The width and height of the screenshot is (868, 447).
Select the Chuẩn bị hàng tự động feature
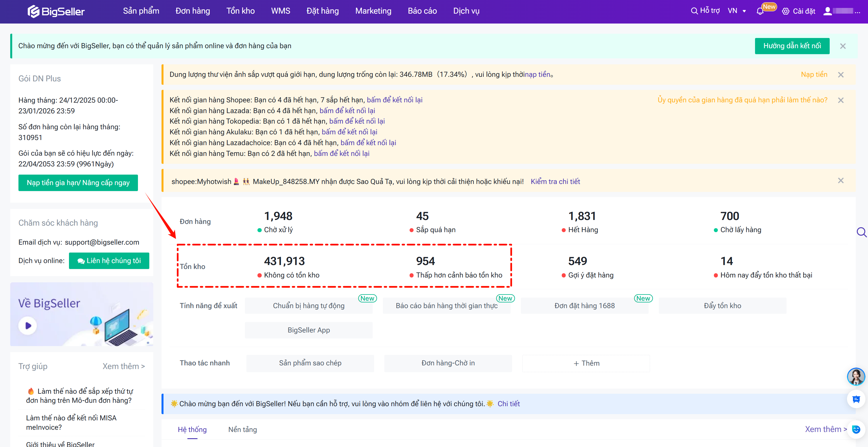[308, 305]
